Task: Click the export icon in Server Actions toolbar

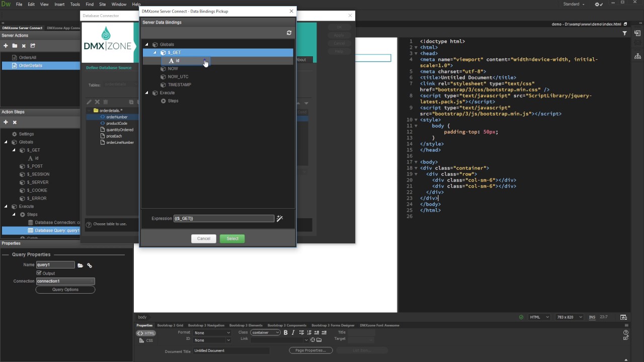Action: (x=33, y=46)
